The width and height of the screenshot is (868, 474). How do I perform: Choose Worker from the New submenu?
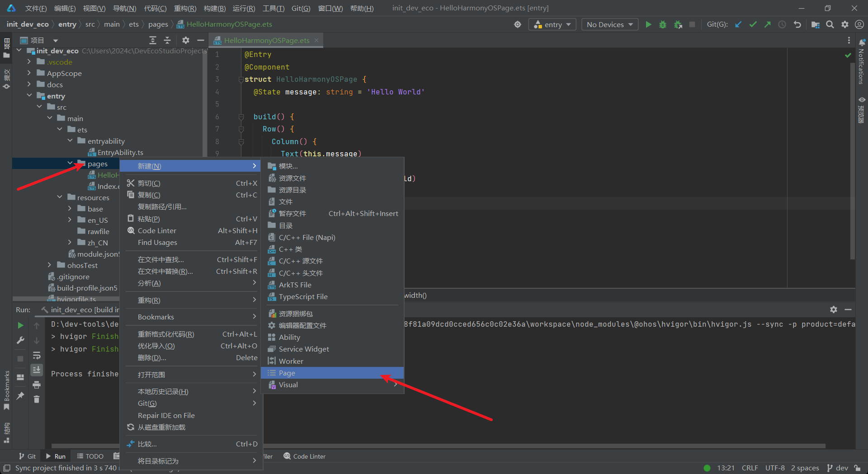(x=332, y=361)
